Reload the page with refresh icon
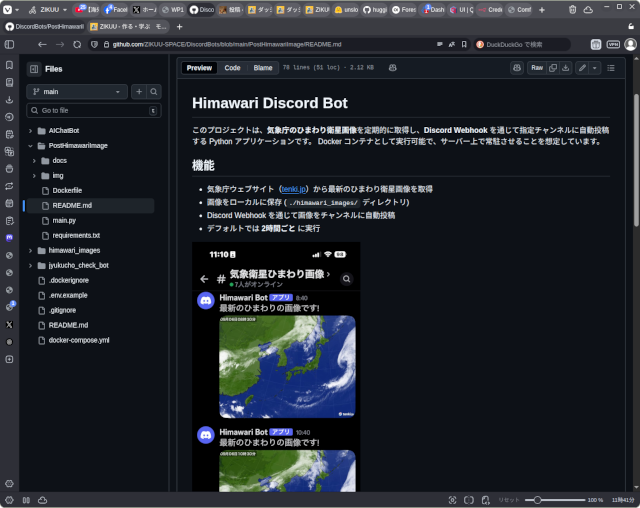 pyautogui.click(x=77, y=44)
